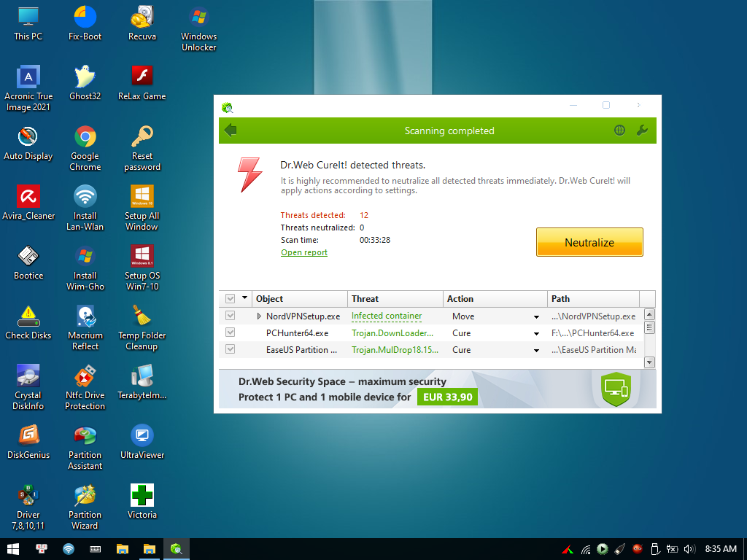Screen dimensions: 747x560
Task: Open Crystal DiskInfo desktop icon
Action: 28,388
